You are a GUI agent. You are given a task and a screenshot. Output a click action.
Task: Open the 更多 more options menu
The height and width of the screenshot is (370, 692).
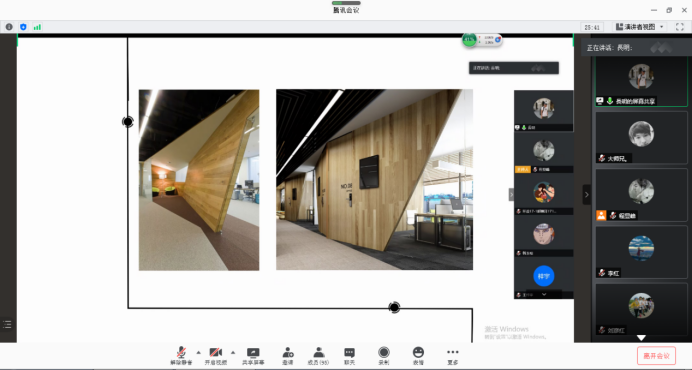[453, 356]
